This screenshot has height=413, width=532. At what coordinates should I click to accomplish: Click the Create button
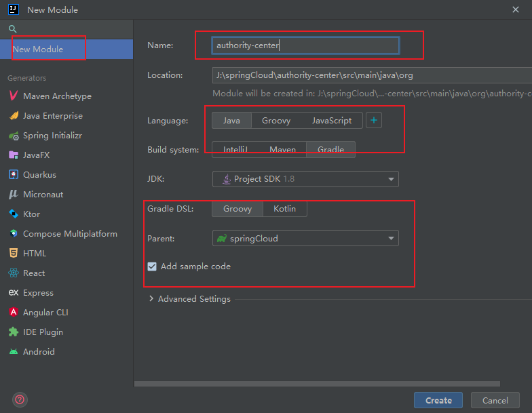438,400
